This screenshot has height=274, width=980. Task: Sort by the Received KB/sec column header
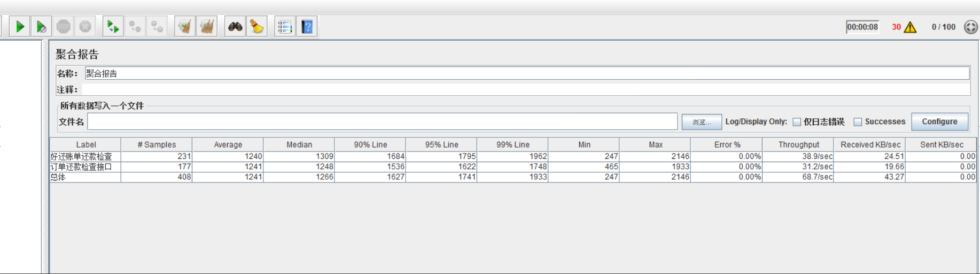coord(870,144)
